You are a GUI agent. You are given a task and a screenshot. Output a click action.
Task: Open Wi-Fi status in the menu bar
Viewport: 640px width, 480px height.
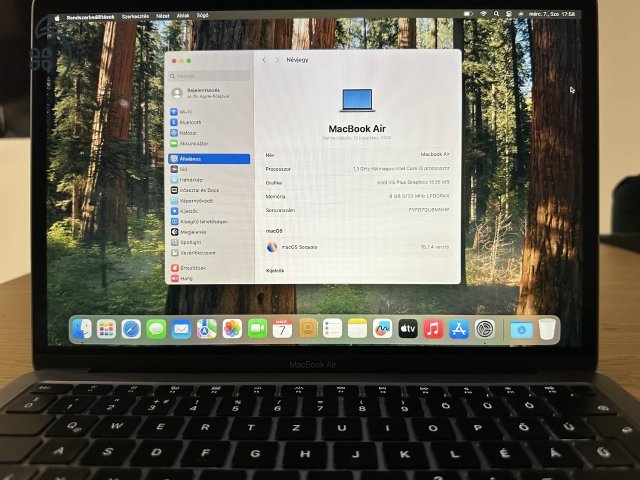click(483, 14)
